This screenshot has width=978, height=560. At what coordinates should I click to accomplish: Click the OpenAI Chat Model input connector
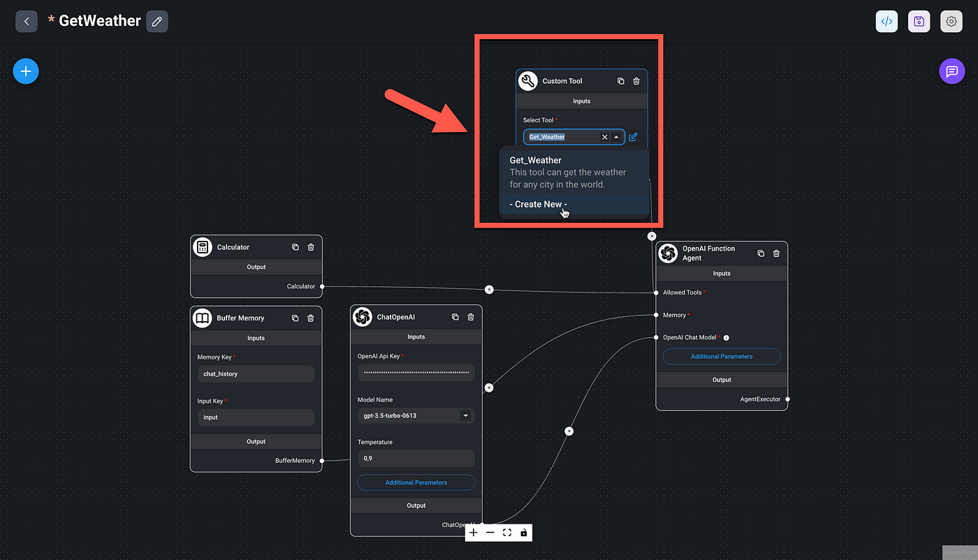tap(656, 337)
